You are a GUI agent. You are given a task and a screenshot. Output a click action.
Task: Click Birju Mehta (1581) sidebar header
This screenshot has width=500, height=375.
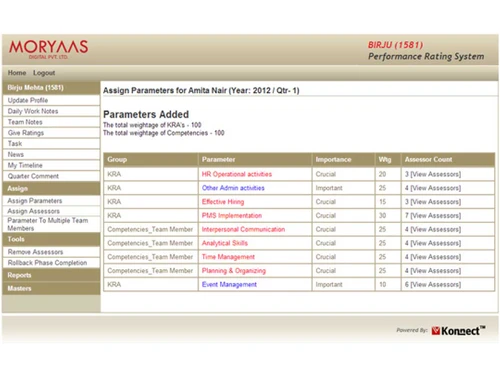pos(51,88)
